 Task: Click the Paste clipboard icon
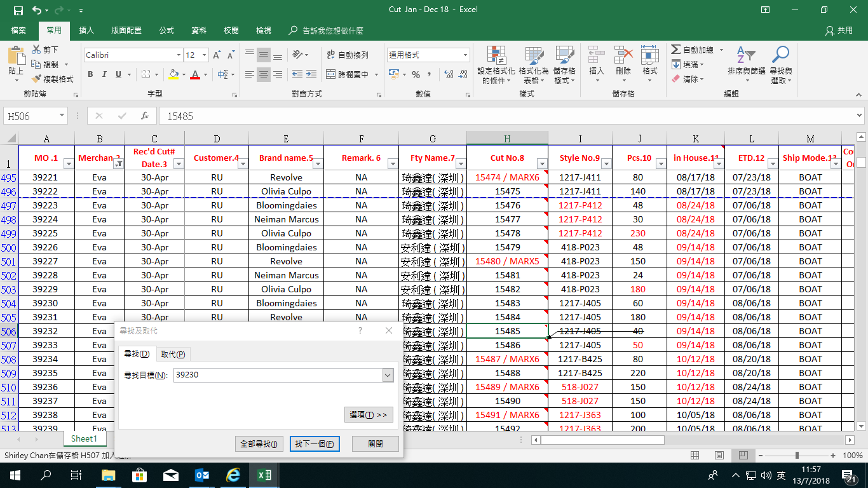click(16, 56)
